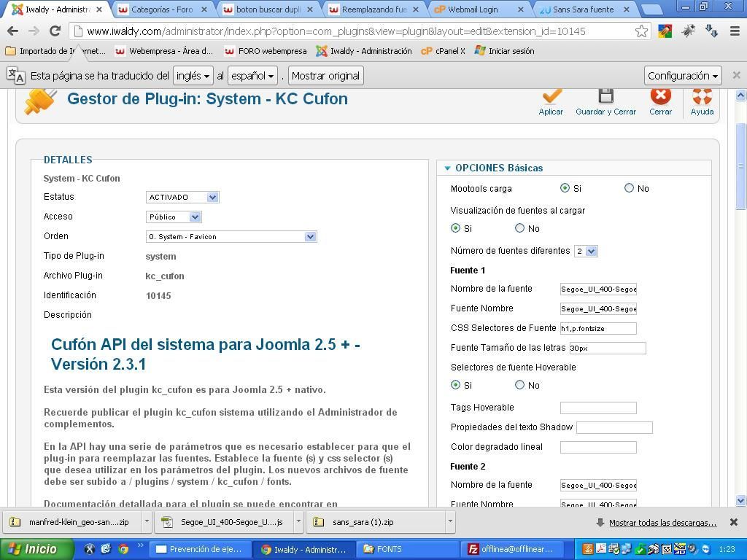Click the Chrome icon in quick launch
Viewport: 747px width, 560px height.
point(123,549)
